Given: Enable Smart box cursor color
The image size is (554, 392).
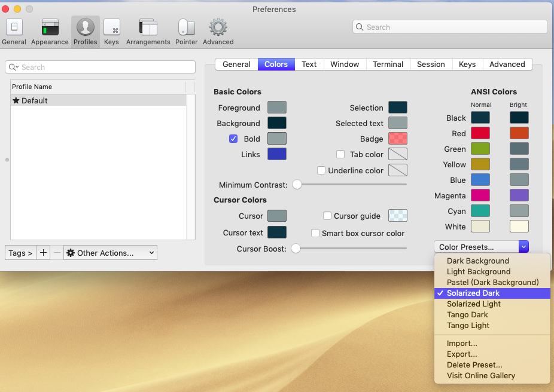Looking at the screenshot, I should pos(315,233).
